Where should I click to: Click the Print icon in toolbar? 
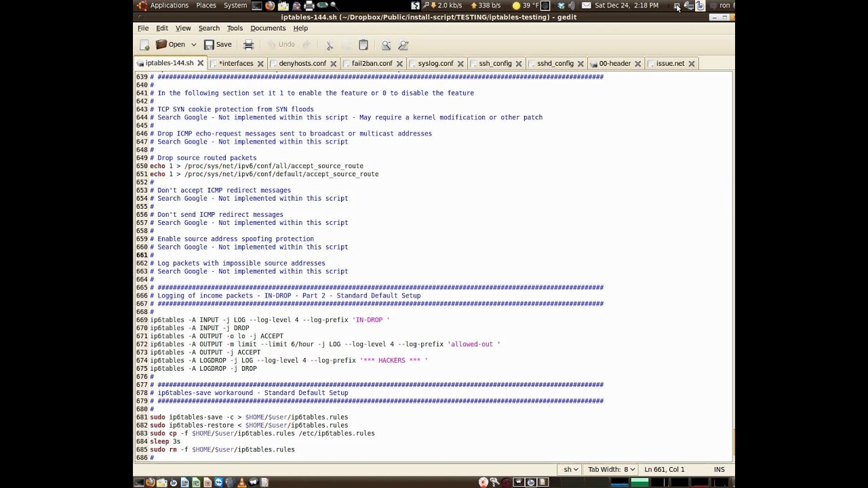point(249,45)
